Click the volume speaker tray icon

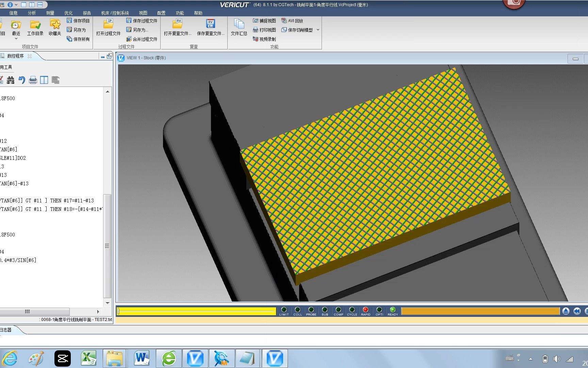pos(557,359)
